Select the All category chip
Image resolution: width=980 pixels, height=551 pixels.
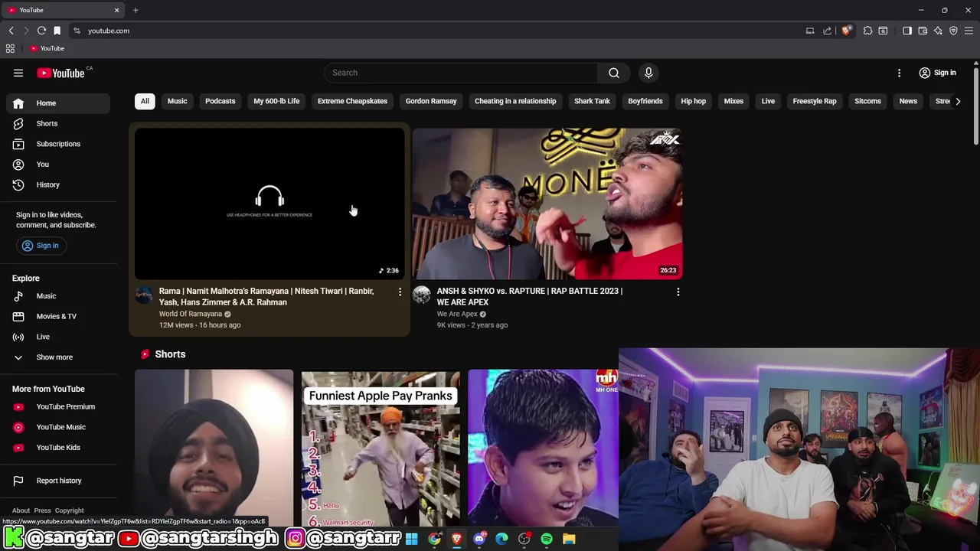[145, 101]
